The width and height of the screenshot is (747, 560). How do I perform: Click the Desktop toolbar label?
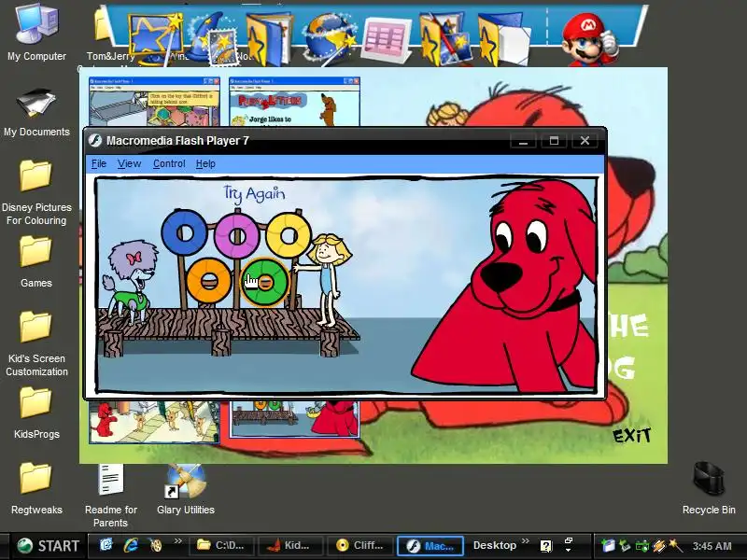click(x=495, y=546)
